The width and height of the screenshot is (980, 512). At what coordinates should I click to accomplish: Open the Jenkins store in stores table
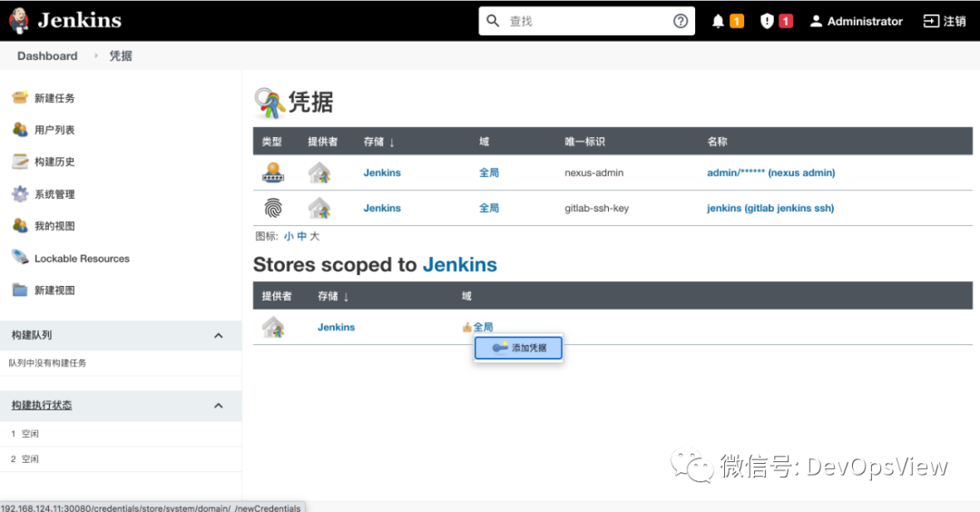[337, 327]
